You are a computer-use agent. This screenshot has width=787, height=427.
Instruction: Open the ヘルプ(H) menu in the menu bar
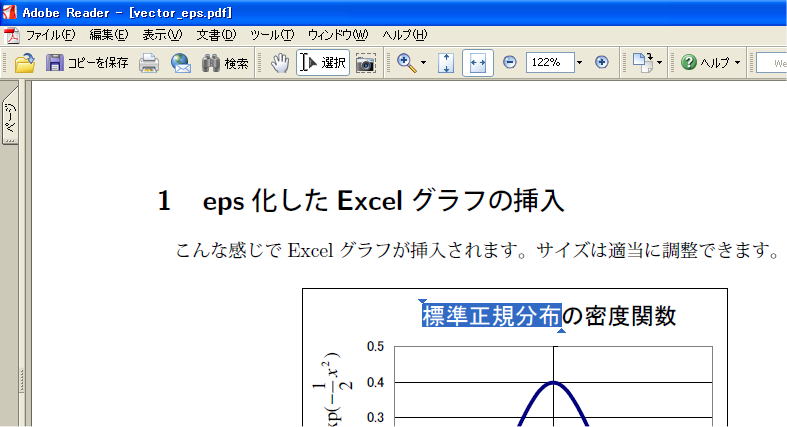click(x=405, y=35)
